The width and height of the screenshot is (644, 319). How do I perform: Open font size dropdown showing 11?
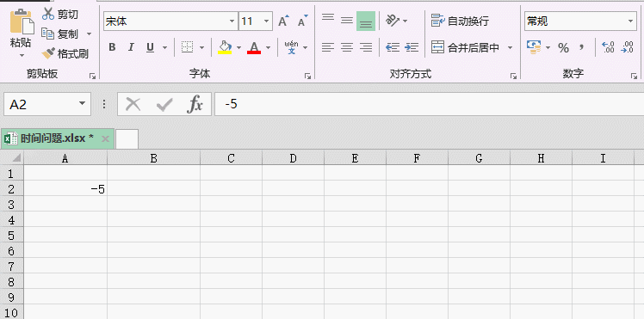click(267, 21)
